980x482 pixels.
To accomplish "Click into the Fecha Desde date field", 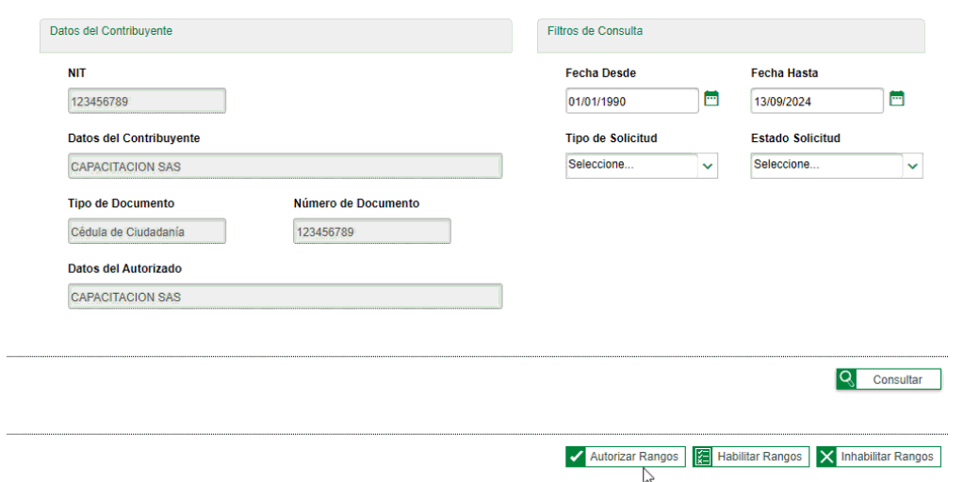I will point(631,101).
